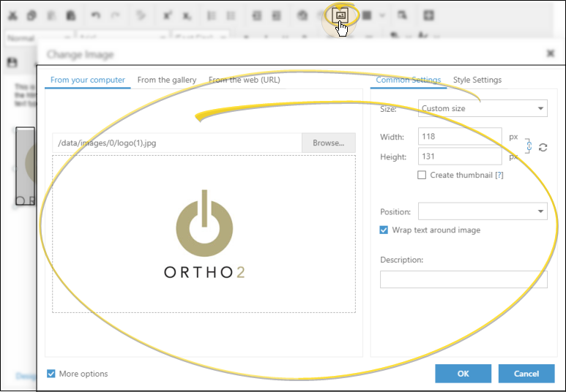The height and width of the screenshot is (392, 566).
Task: Reset image size with the refresh icon
Action: click(543, 147)
